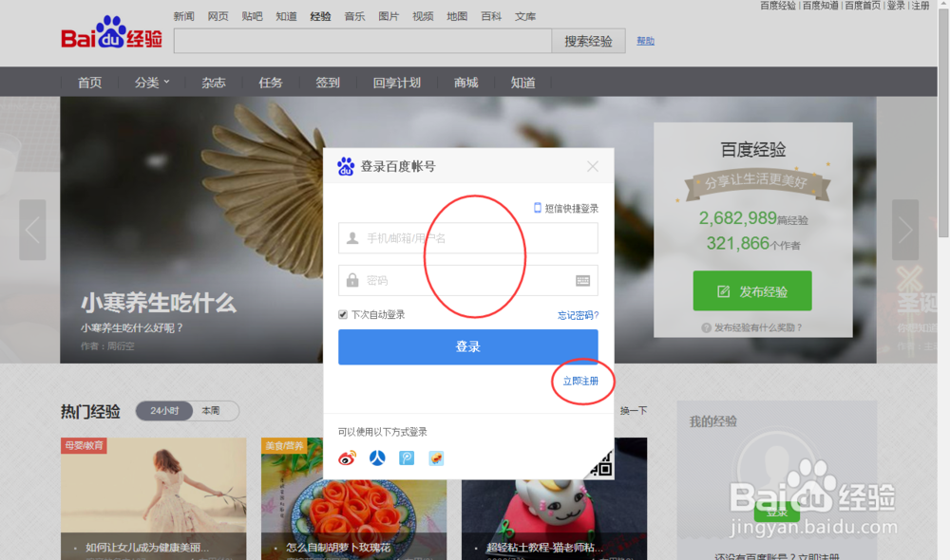The width and height of the screenshot is (950, 560).
Task: Show next banner slide with right arrow
Action: (x=905, y=230)
